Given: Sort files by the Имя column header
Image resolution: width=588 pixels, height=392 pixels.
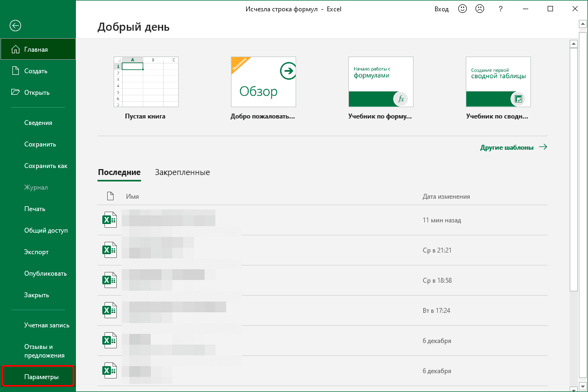Looking at the screenshot, I should tap(132, 196).
